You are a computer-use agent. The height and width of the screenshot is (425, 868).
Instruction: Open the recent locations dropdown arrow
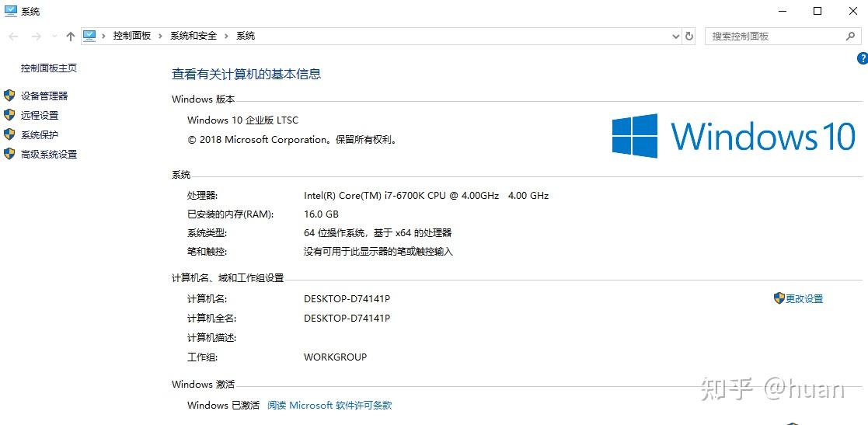coord(54,36)
